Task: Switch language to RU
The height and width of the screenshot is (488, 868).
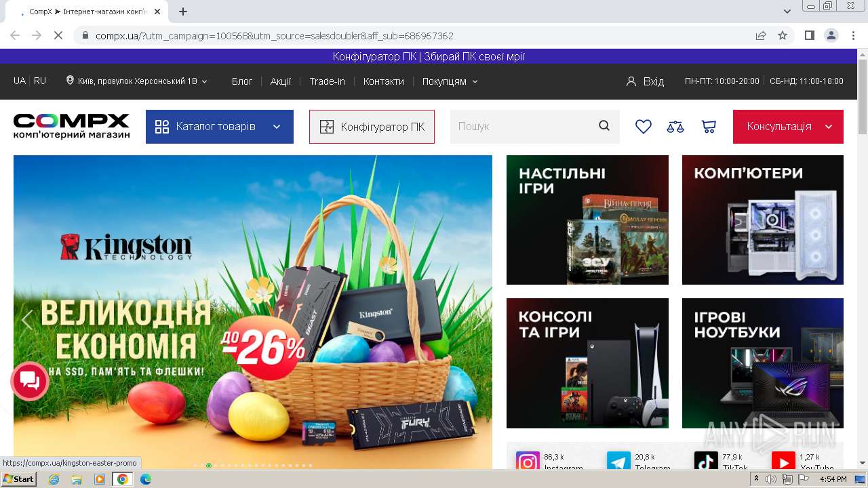Action: 40,81
